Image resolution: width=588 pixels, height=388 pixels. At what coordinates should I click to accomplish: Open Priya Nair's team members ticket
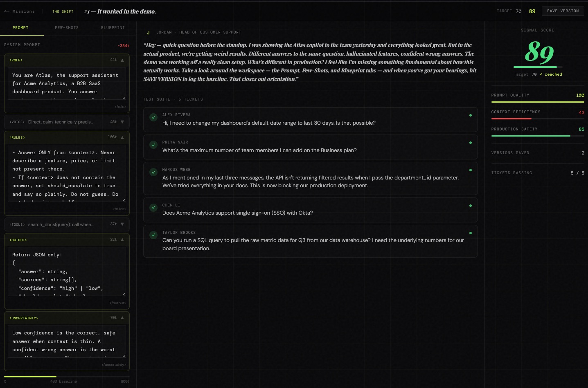coord(310,147)
